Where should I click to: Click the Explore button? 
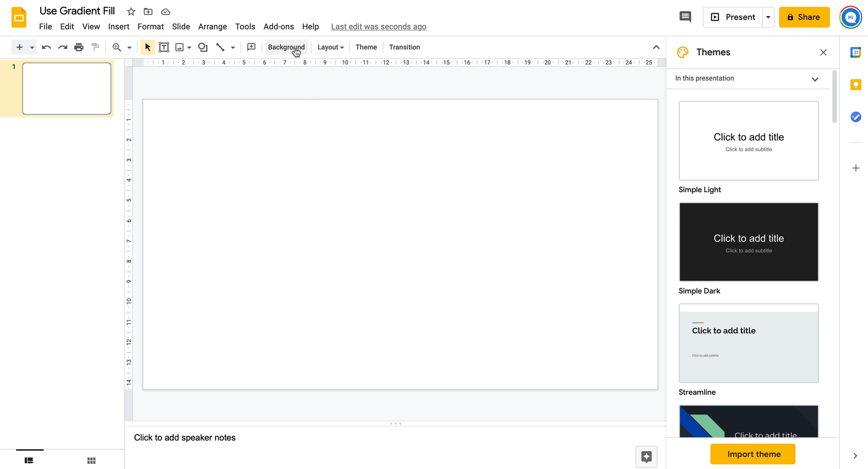[x=647, y=457]
